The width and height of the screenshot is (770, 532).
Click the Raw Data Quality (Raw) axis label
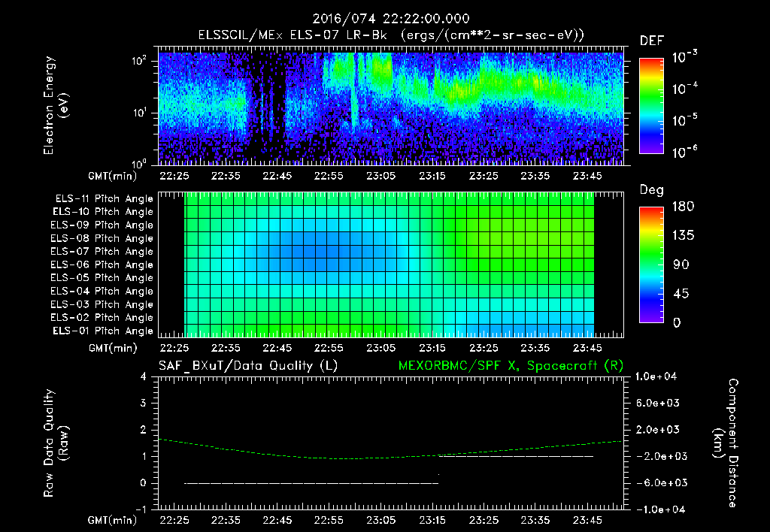pyautogui.click(x=56, y=443)
